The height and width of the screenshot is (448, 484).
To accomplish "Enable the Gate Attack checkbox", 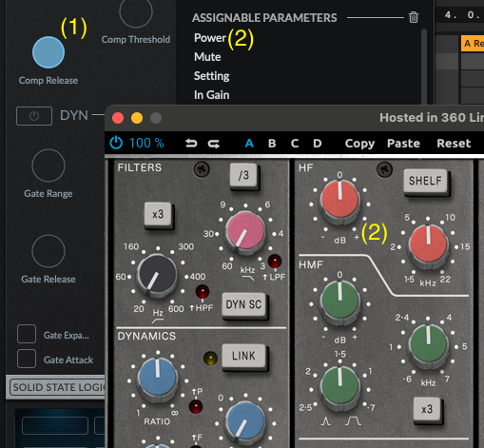I will click(x=27, y=359).
